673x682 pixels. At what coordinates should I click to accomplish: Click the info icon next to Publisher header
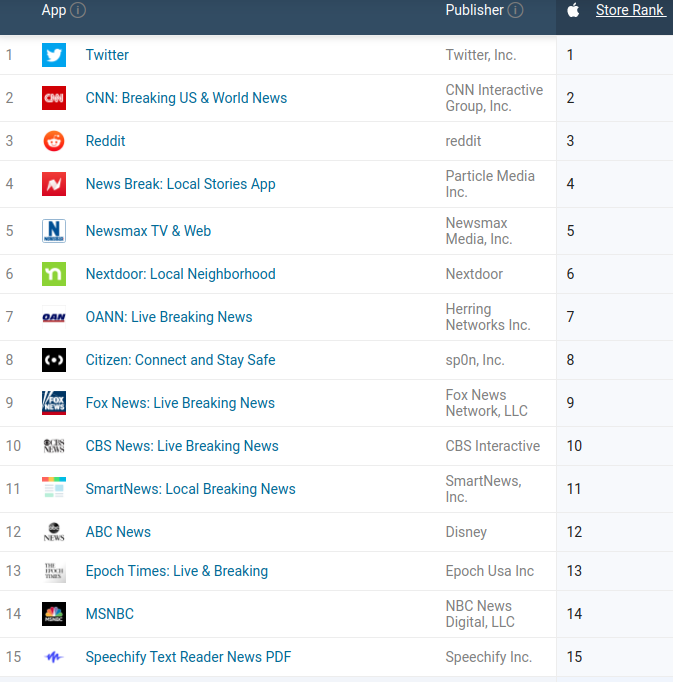pyautogui.click(x=516, y=10)
